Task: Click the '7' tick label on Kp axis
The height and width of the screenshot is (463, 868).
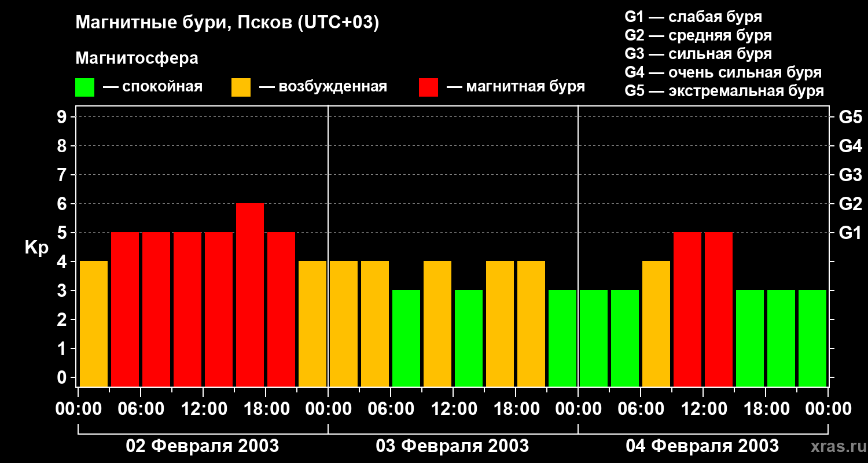Action: 63,175
